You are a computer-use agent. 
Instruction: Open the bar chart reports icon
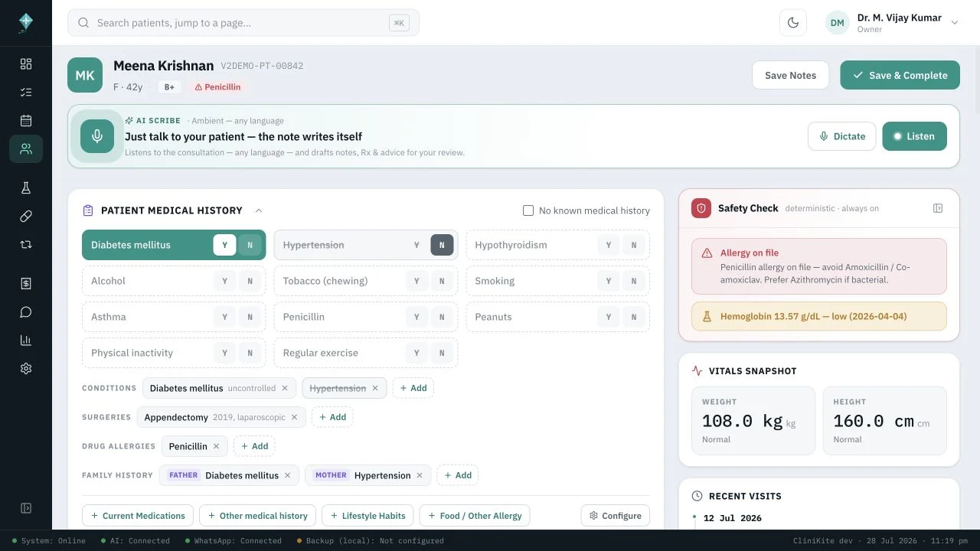[26, 340]
